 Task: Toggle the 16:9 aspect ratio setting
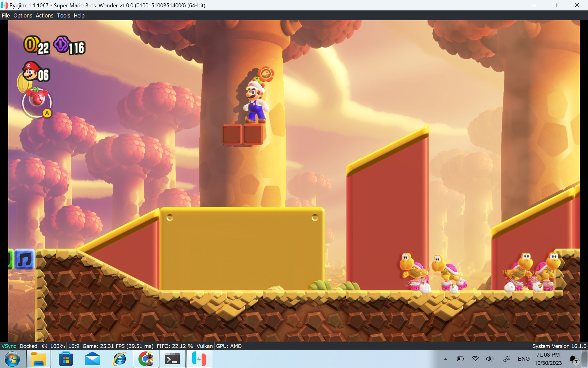pos(74,346)
